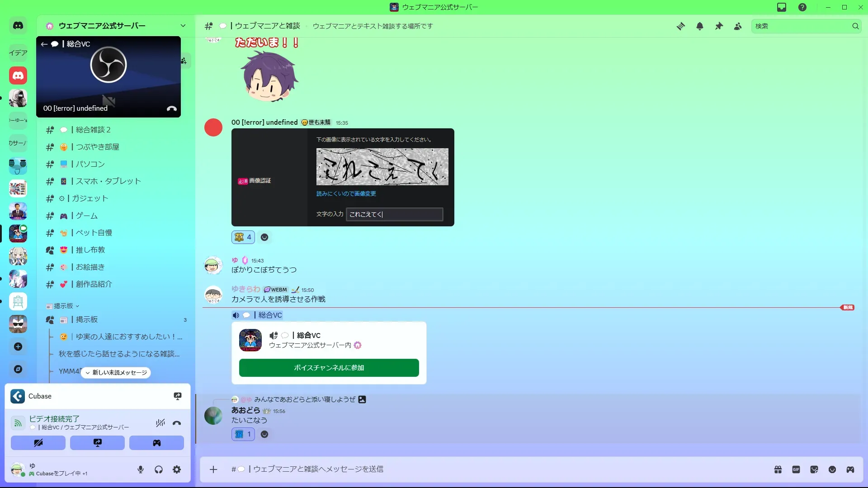This screenshot has width=868, height=488.
Task: Collapse the 掲示板 category
Action: (x=63, y=306)
